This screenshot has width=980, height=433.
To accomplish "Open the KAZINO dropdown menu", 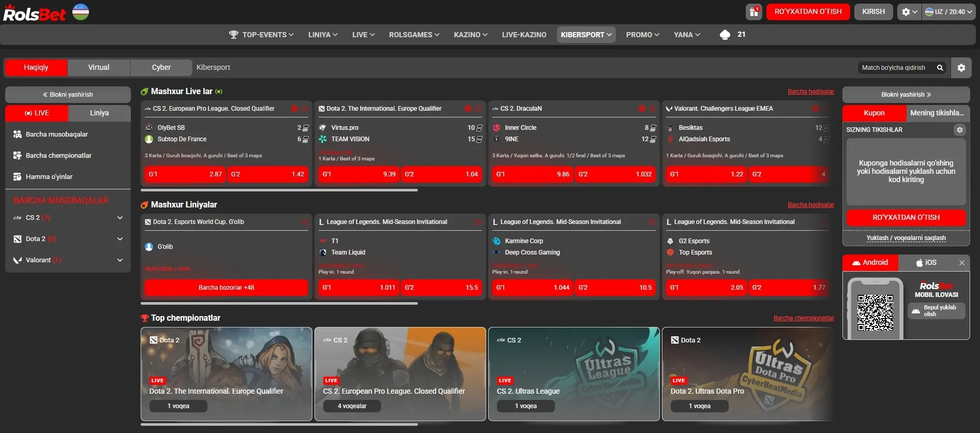I will [x=471, y=35].
